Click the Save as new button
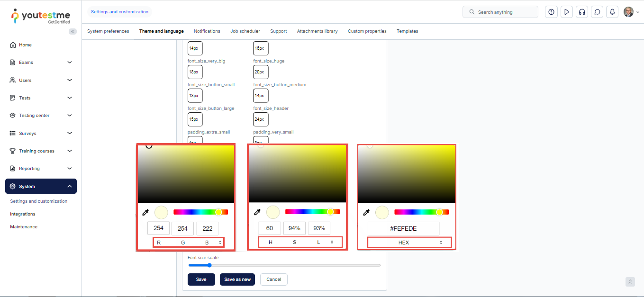Viewport: 644px width, 297px height. click(x=237, y=279)
